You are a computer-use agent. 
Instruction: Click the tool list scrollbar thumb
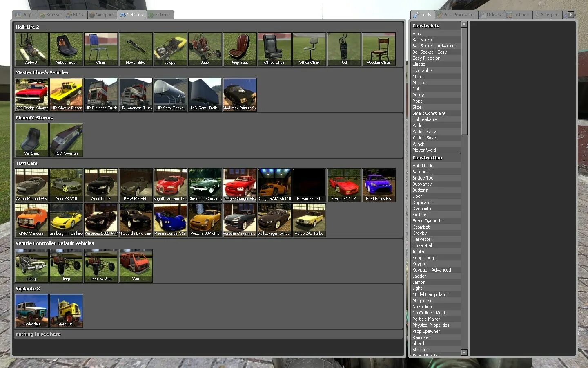[x=464, y=81]
